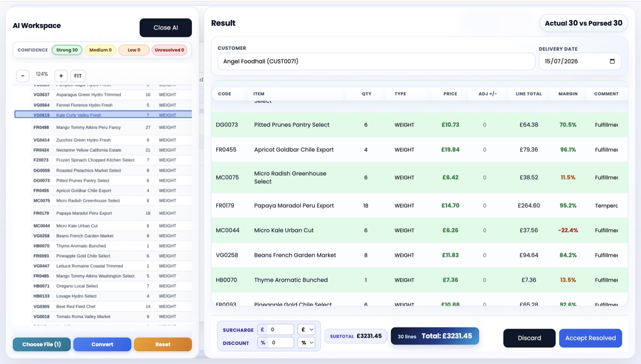
Task: Click the ITEM column header
Action: [259, 94]
